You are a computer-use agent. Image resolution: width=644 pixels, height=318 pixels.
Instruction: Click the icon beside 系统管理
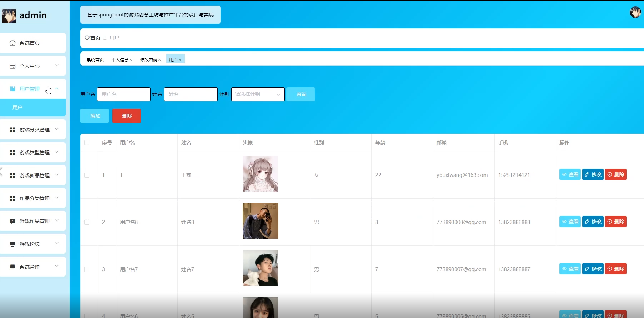(x=12, y=267)
